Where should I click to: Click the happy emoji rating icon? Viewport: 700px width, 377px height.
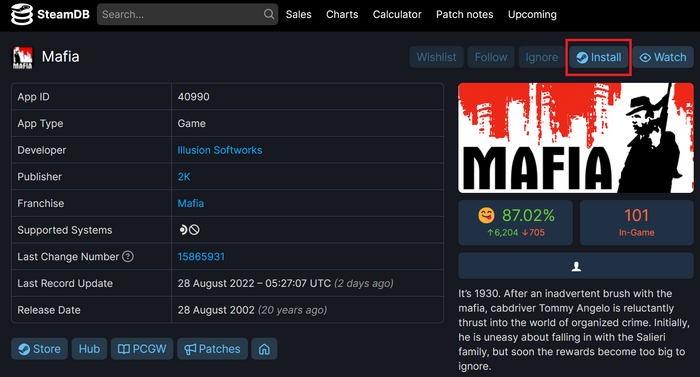point(487,215)
